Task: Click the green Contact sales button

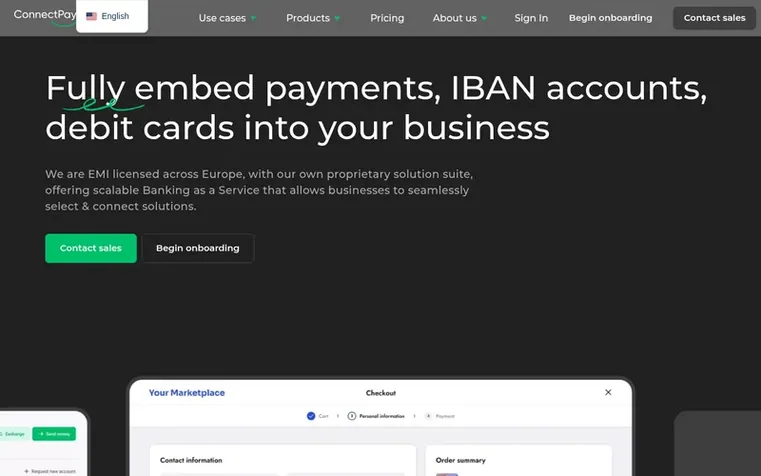Action: 91,248
